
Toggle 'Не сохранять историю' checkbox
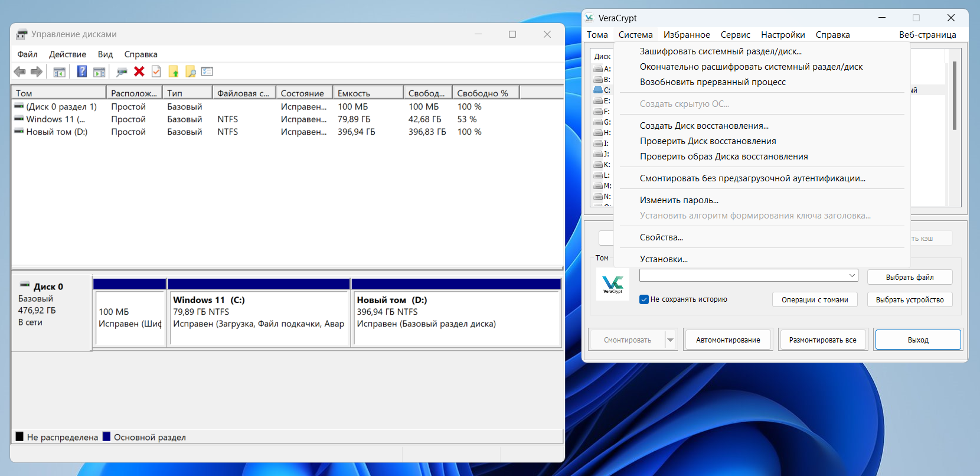pos(644,299)
